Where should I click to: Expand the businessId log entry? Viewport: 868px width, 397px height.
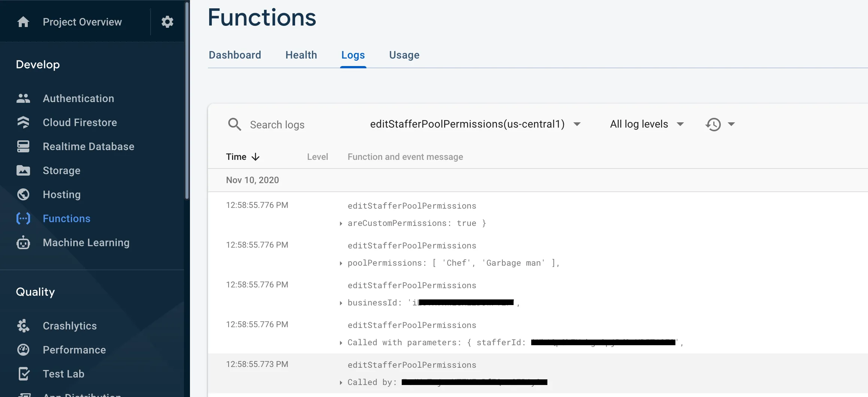click(x=341, y=303)
